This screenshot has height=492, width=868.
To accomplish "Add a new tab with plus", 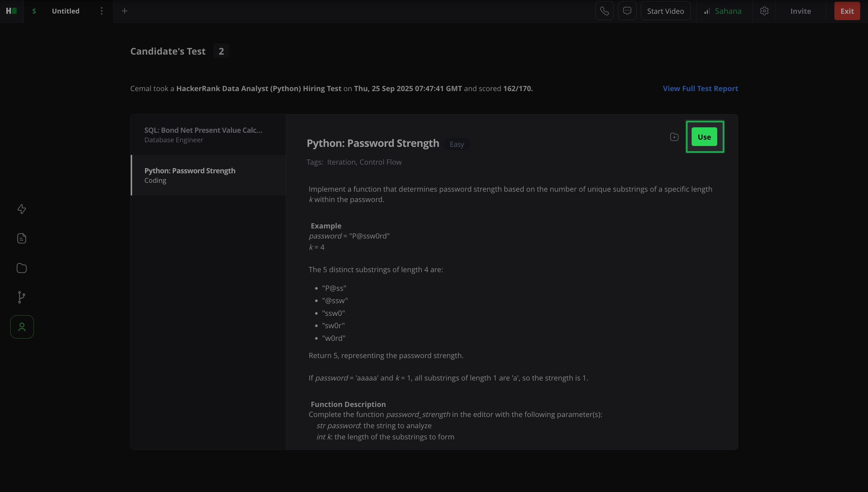I will (125, 11).
